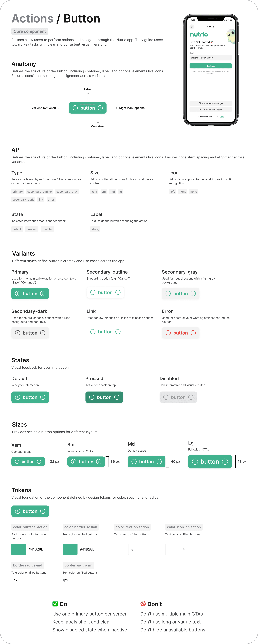The height and width of the screenshot is (644, 258).
Task: Click the Google icon on Continue with Google
Action: pos(200,103)
